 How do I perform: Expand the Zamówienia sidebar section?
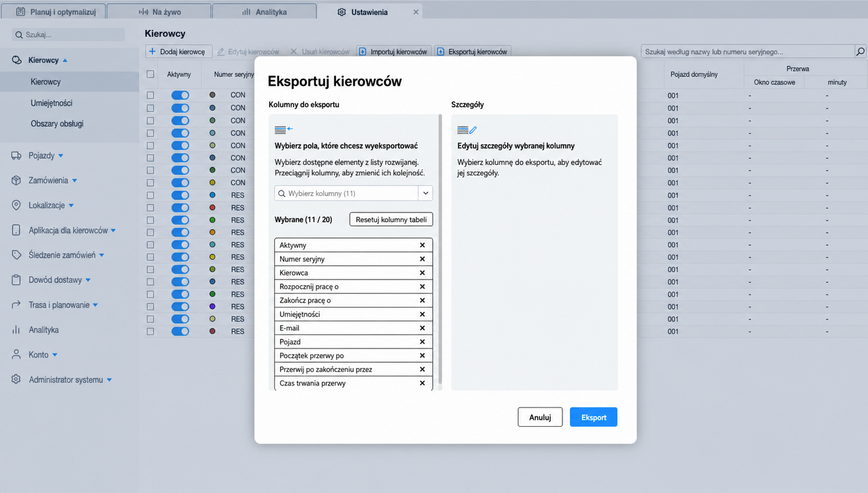[x=74, y=180]
